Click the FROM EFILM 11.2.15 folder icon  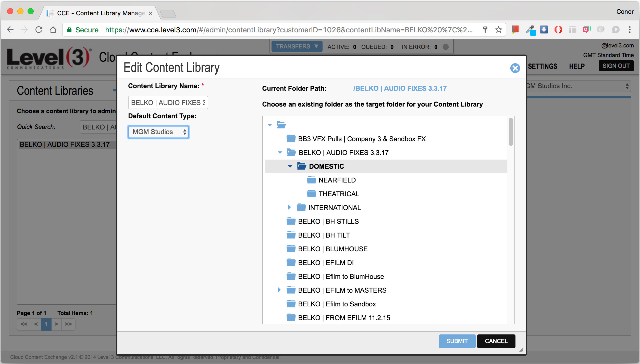[291, 317]
